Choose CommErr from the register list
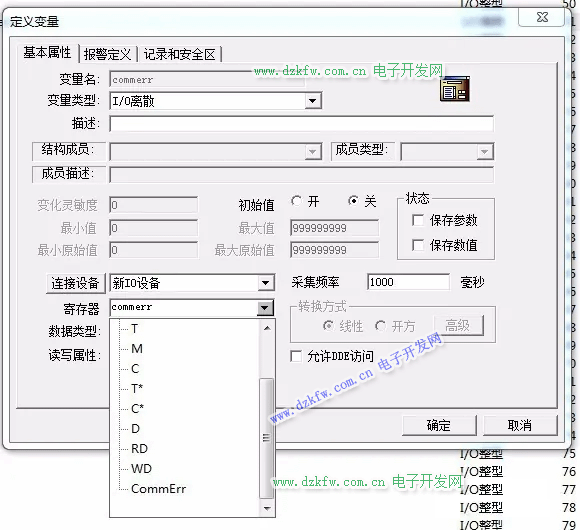Screen dimensions: 580x530 (x=158, y=489)
